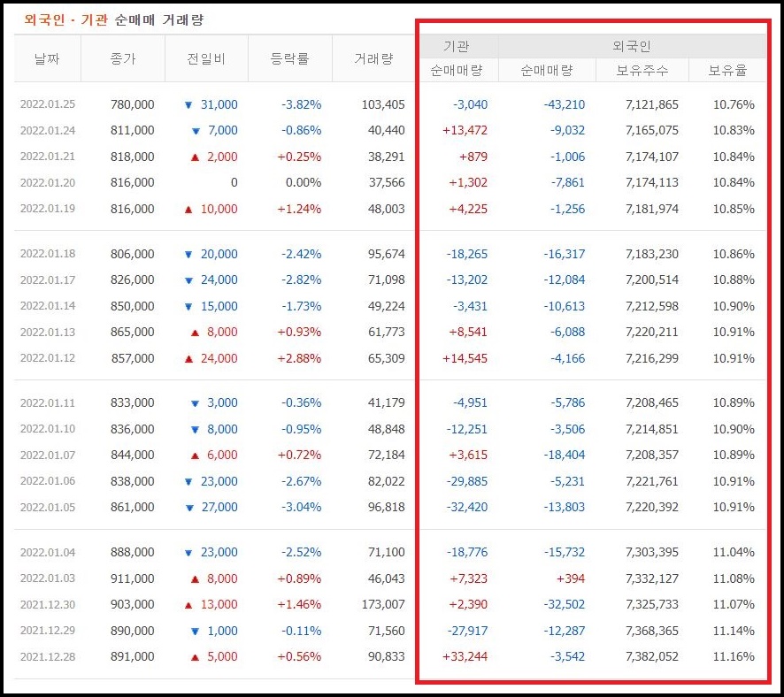
Task: Select date cell 2022.01.04
Action: pos(48,552)
